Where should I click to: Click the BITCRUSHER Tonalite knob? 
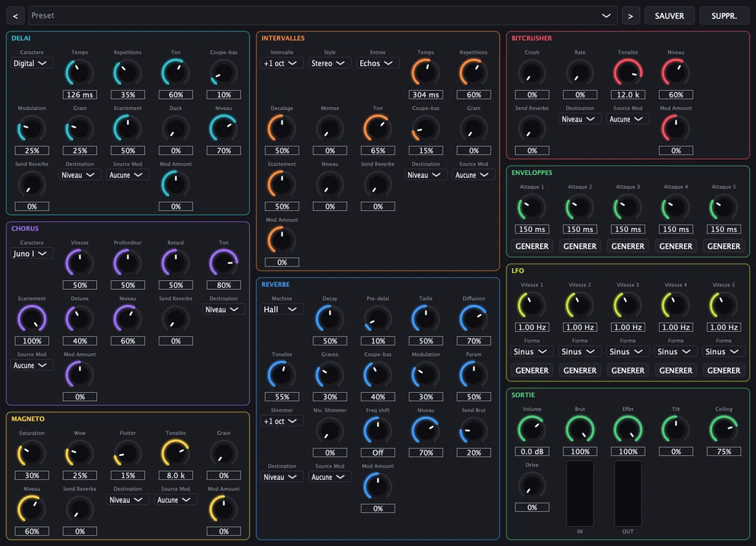[627, 73]
